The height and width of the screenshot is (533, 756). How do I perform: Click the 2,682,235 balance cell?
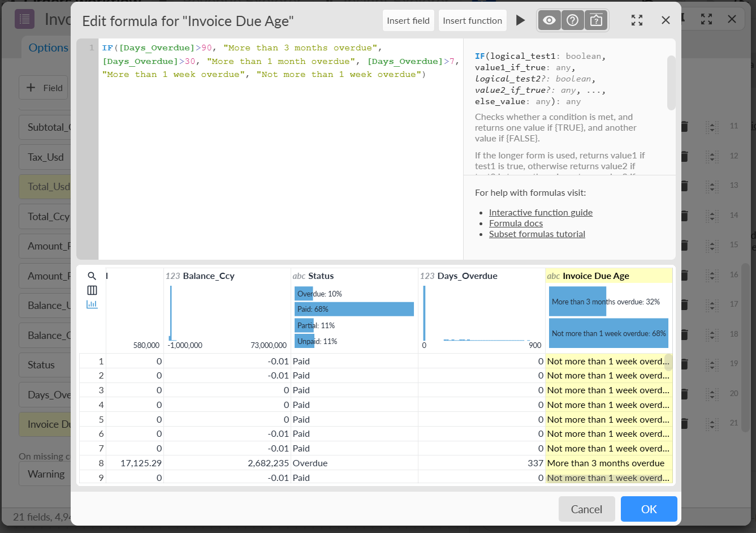coord(227,463)
